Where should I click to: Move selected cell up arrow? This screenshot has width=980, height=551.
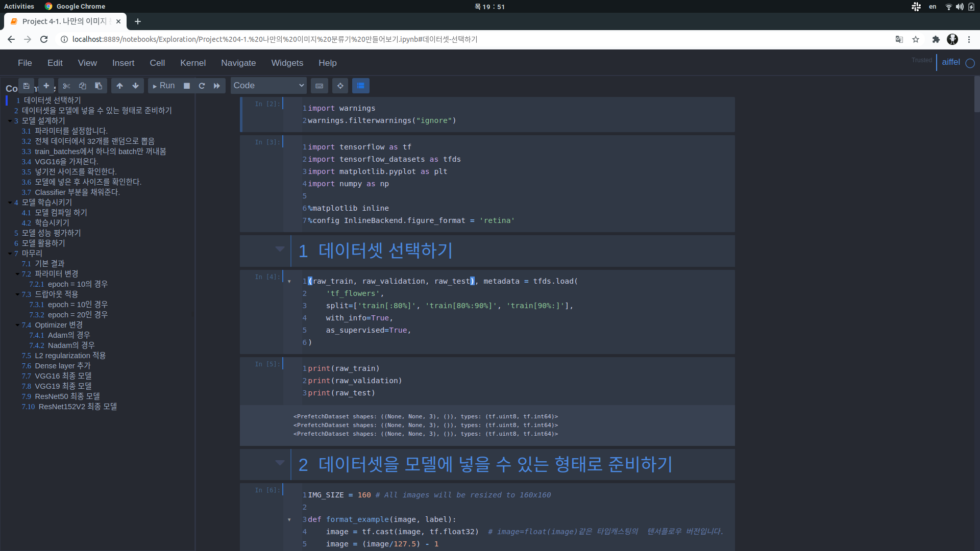point(119,86)
